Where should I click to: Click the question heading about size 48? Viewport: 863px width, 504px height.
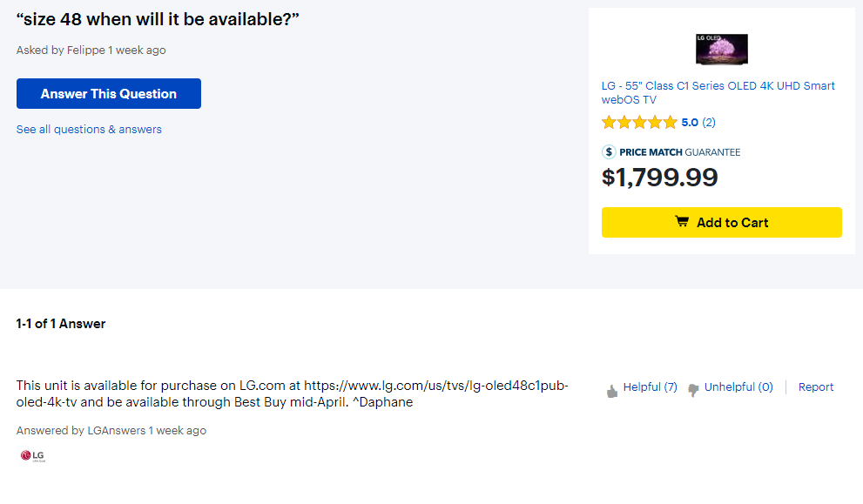158,20
